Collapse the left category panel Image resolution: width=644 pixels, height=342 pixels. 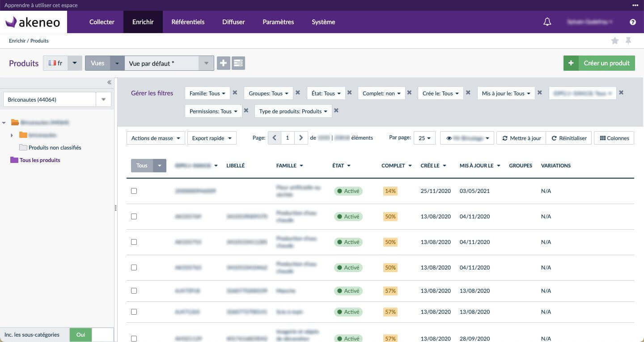pyautogui.click(x=109, y=82)
